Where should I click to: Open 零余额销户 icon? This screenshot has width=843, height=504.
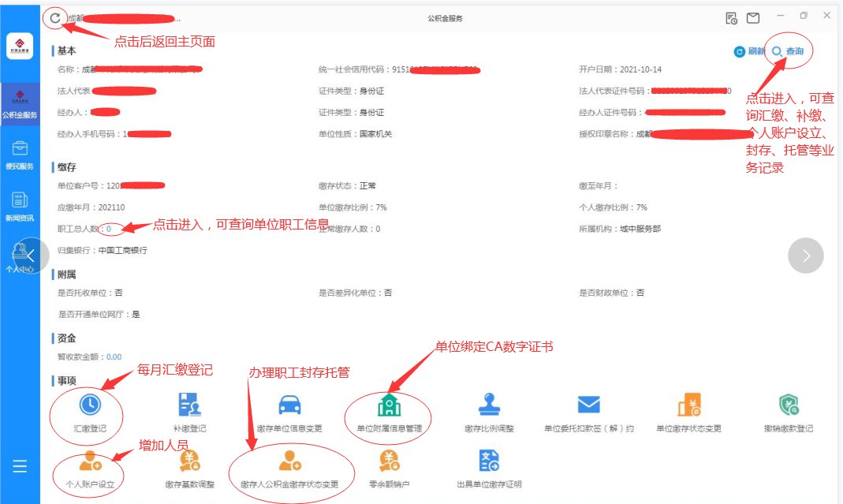coord(389,460)
